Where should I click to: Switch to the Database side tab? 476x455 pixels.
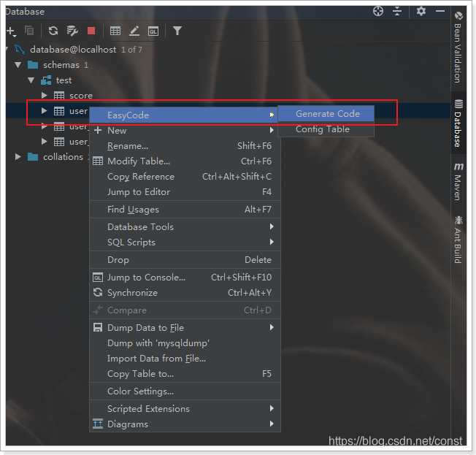(x=458, y=123)
